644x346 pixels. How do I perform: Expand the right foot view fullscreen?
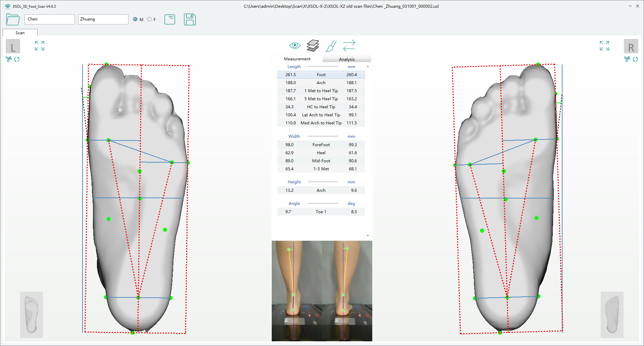tap(604, 46)
